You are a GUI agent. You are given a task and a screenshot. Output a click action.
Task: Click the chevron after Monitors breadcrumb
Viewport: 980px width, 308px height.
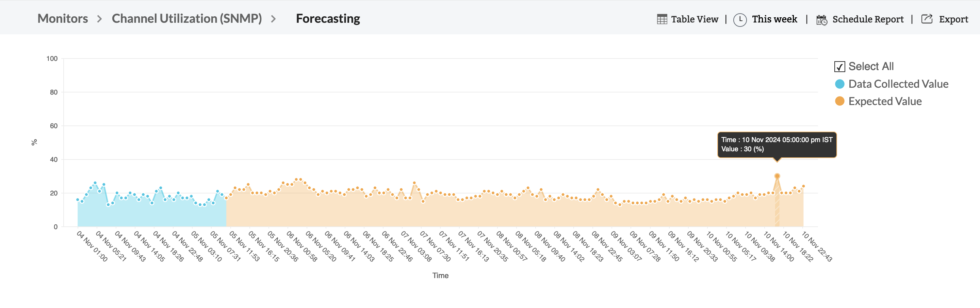pyautogui.click(x=100, y=19)
